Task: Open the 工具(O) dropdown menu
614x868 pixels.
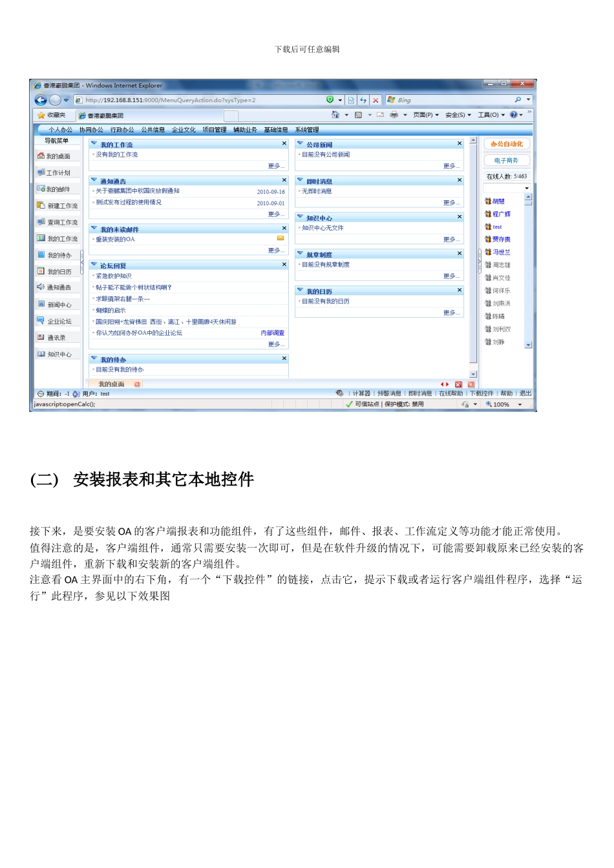Action: tap(491, 115)
